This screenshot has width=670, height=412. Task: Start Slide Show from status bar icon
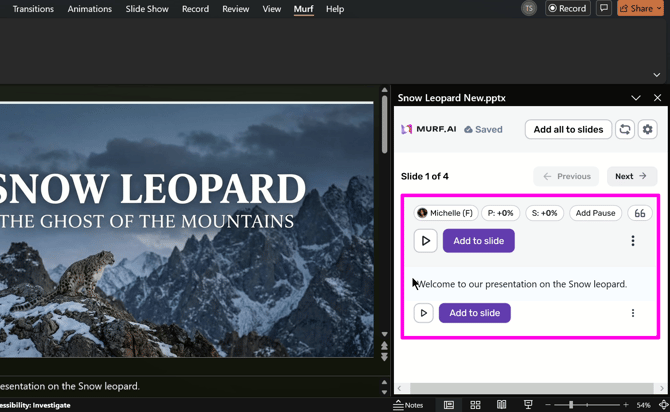(x=528, y=405)
